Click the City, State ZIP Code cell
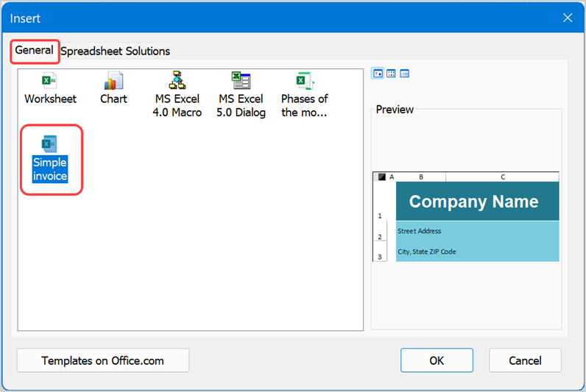 [x=427, y=252]
